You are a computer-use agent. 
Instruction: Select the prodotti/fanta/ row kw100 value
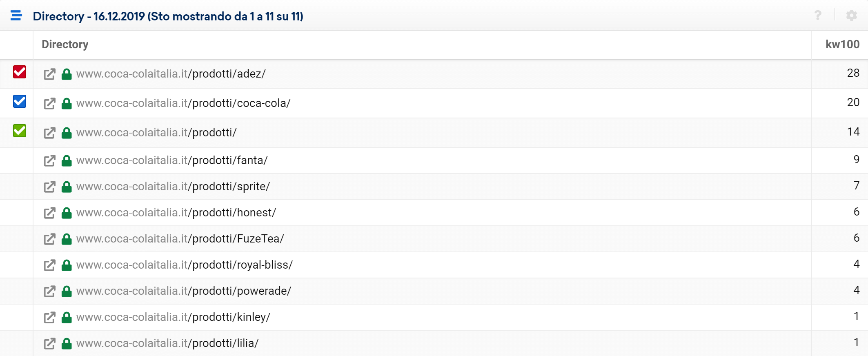coord(856,160)
